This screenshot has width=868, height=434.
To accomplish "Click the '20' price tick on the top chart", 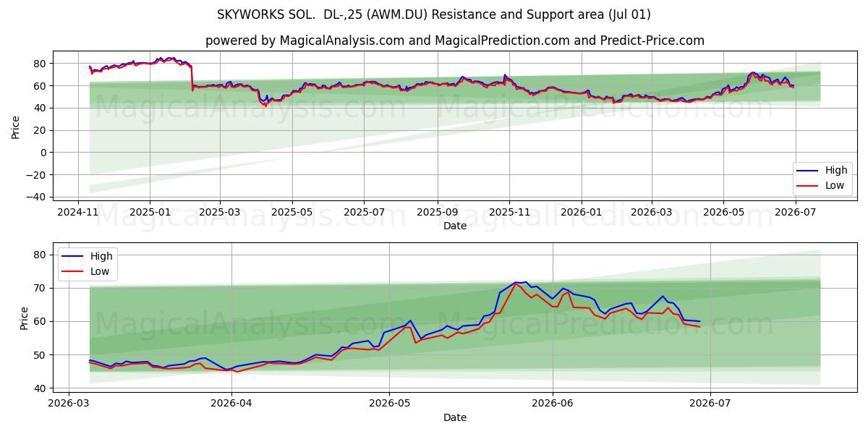I will click(x=41, y=130).
